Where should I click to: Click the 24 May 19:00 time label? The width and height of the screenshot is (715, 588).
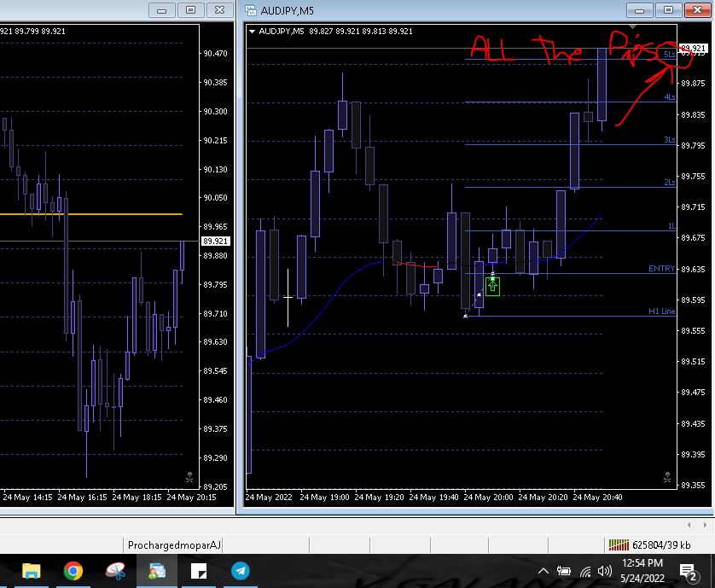(325, 498)
